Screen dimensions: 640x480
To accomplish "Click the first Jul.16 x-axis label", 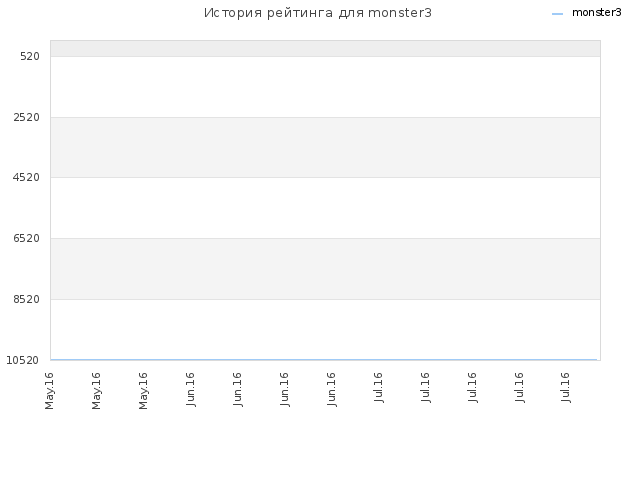I will click(x=379, y=387).
